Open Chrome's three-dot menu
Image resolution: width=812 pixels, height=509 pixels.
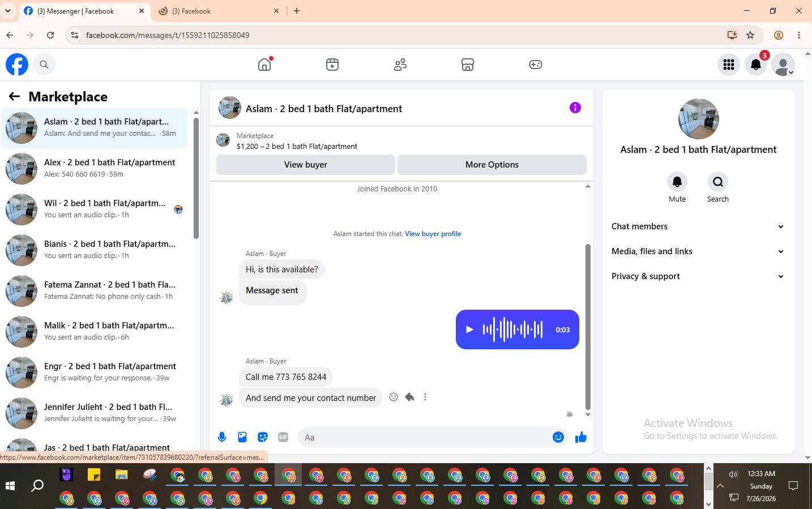click(x=799, y=35)
